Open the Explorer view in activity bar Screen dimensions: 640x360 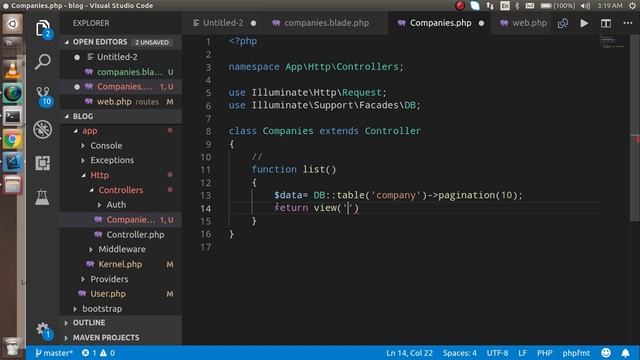42,29
